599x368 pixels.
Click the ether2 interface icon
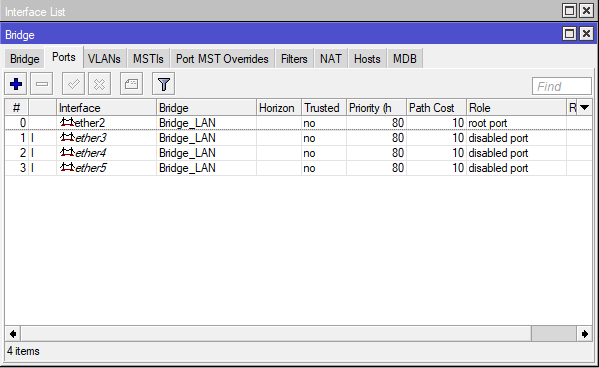[x=67, y=122]
